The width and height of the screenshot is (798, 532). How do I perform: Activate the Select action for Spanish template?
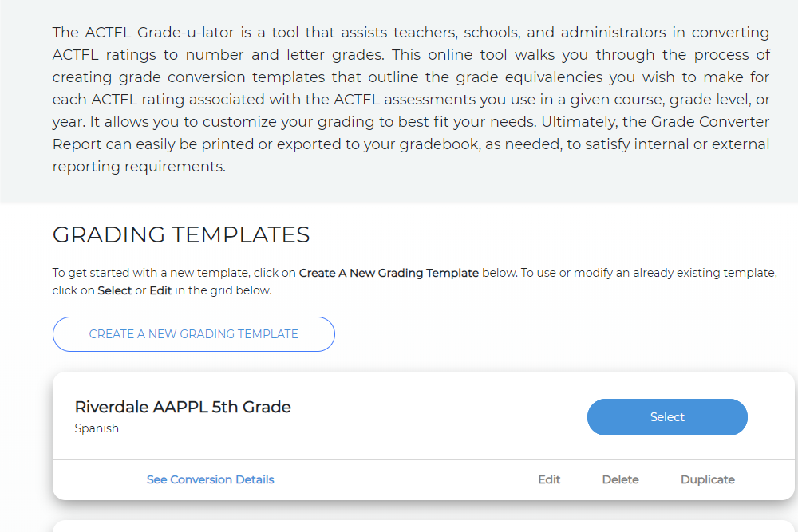coord(667,416)
